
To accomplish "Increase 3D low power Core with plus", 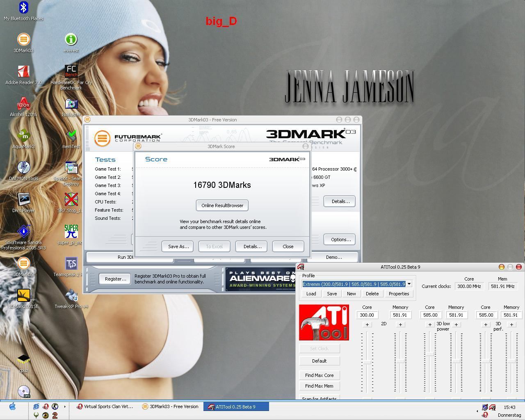I will (430, 324).
